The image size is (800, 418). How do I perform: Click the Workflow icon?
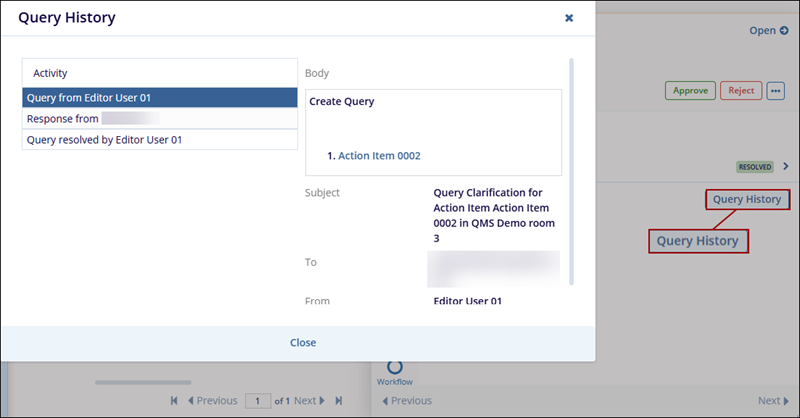394,369
